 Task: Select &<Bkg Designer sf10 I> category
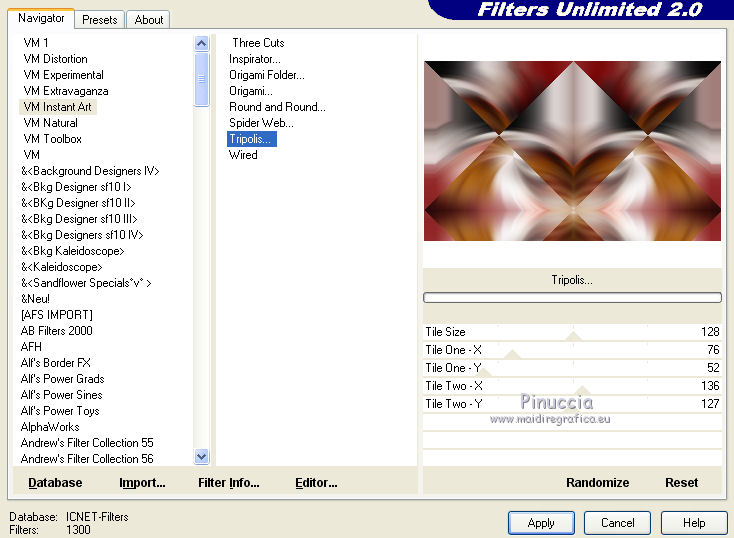76,187
